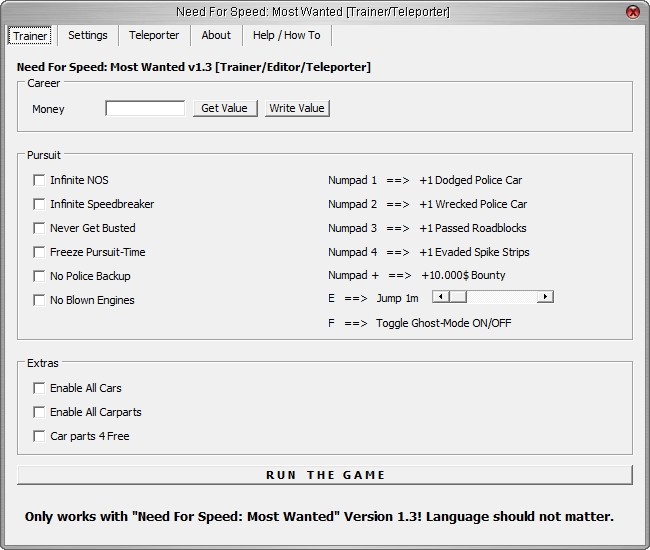650x550 pixels.
Task: Click the "+1 Dodged Police Car" text
Action: pyautogui.click(x=471, y=180)
